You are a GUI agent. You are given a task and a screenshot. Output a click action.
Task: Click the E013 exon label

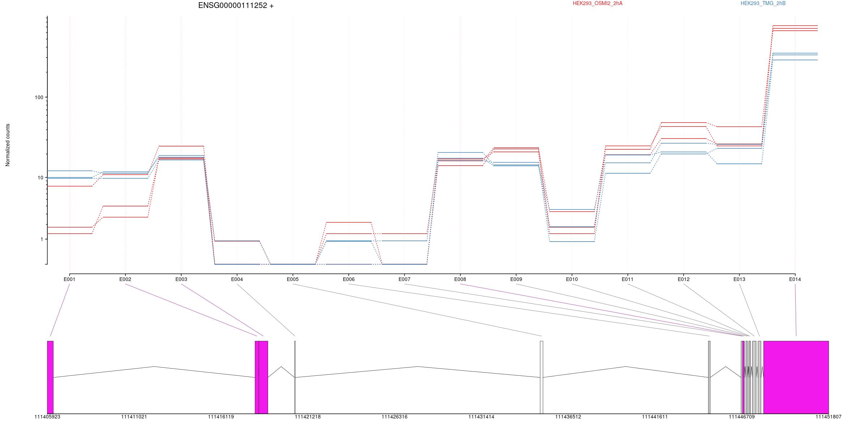739,279
